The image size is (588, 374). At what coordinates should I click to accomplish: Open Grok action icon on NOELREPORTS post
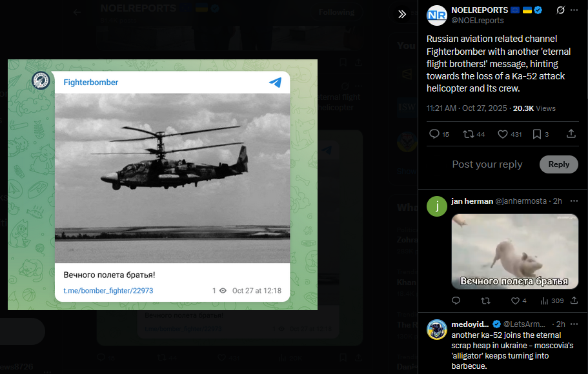560,10
